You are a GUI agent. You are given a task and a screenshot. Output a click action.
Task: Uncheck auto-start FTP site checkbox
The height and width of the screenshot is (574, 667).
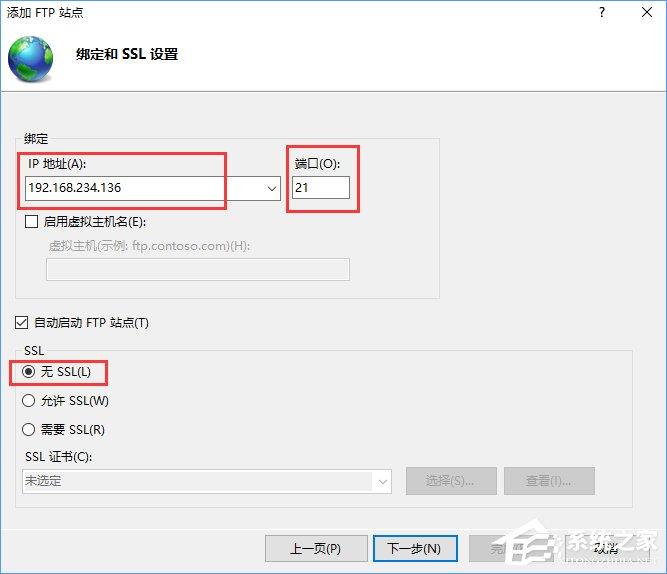21,323
